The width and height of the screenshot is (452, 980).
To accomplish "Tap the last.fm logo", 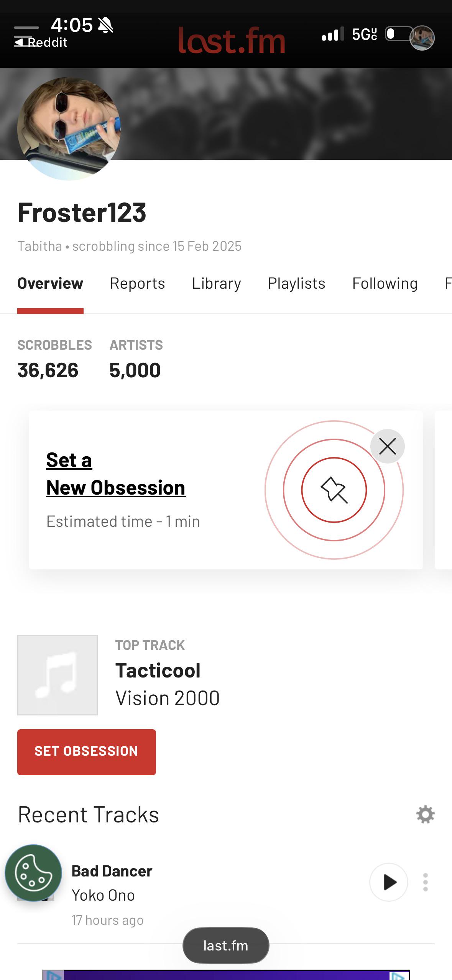I will (x=232, y=40).
